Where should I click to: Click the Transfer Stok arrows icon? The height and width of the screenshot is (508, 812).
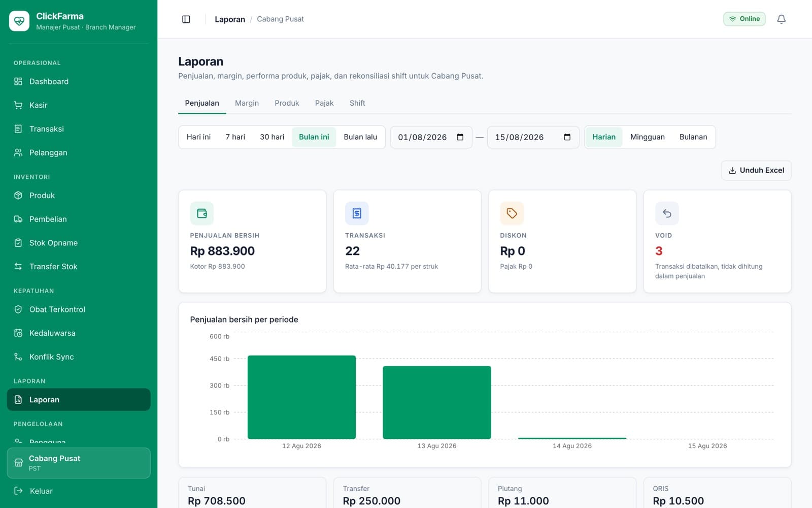click(18, 266)
